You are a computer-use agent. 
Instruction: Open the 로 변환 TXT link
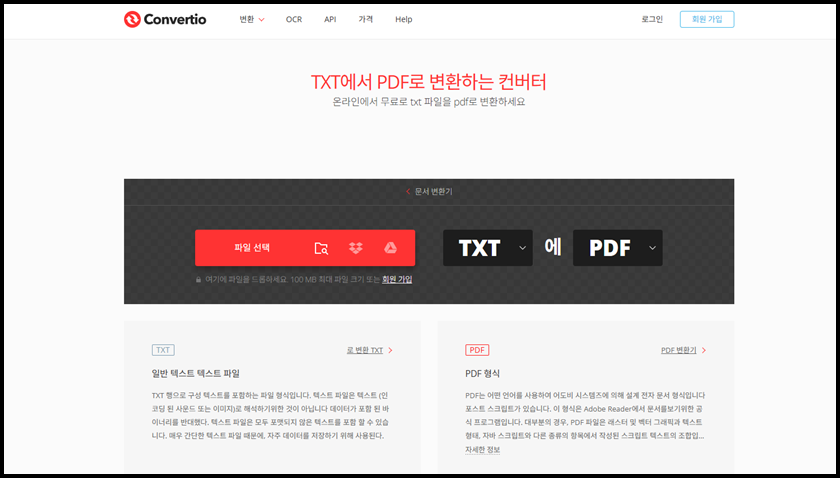pyautogui.click(x=365, y=350)
